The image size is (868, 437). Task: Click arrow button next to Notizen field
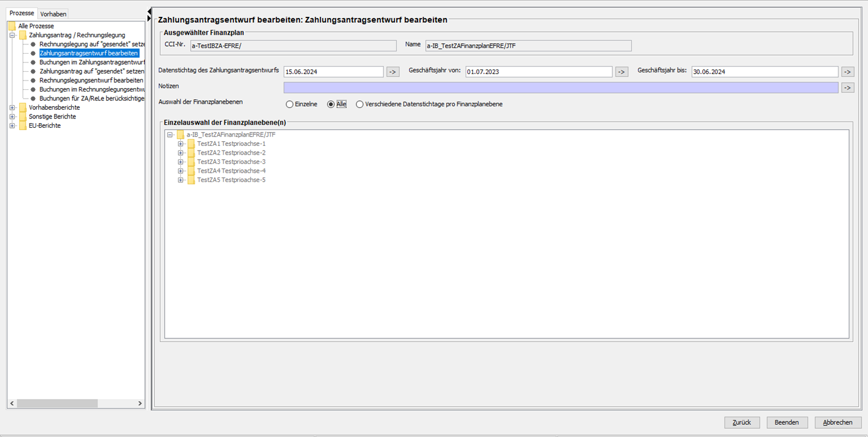[848, 88]
